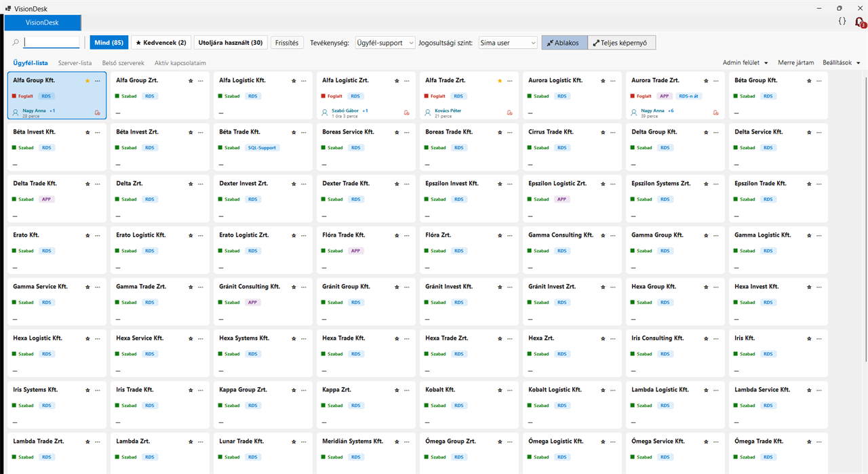Switch to the Szerver-lista tab

pyautogui.click(x=75, y=63)
